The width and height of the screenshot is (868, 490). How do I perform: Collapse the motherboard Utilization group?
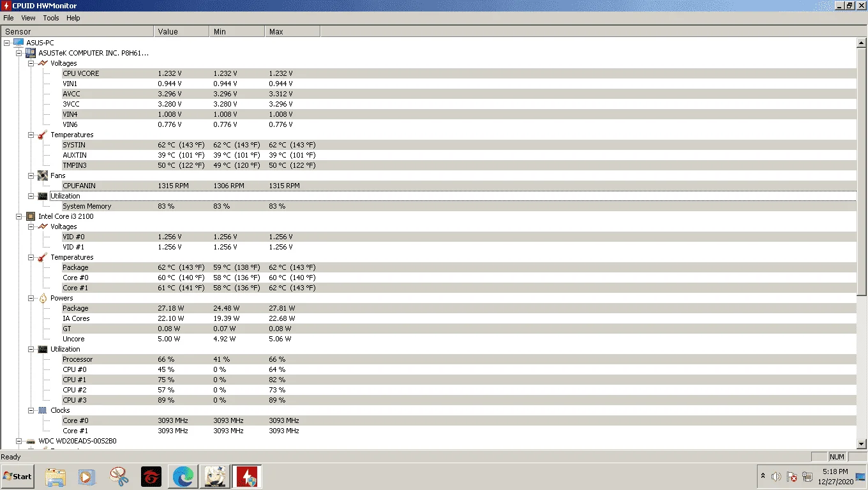pos(31,196)
